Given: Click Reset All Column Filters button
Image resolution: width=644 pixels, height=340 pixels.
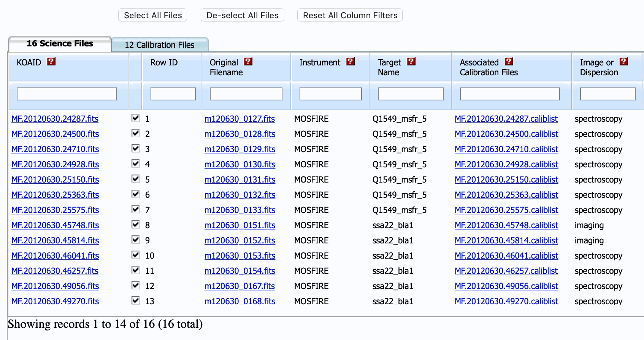Looking at the screenshot, I should click(x=350, y=15).
